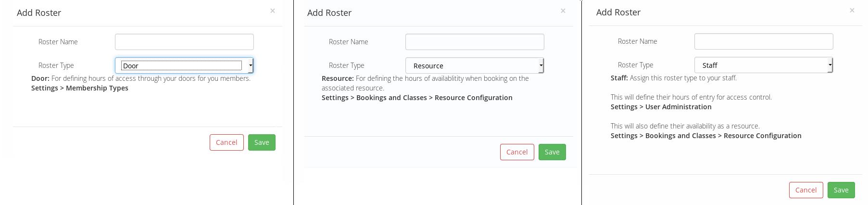Close the Add Roster dialog showing Door type
Image resolution: width=868 pixels, height=205 pixels.
tap(273, 11)
